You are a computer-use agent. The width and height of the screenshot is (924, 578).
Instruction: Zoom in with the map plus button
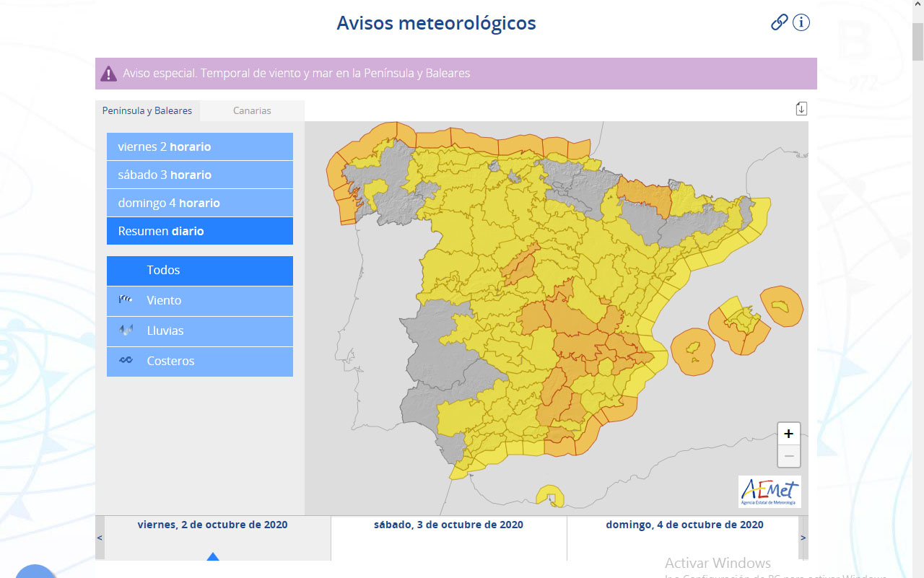point(788,434)
